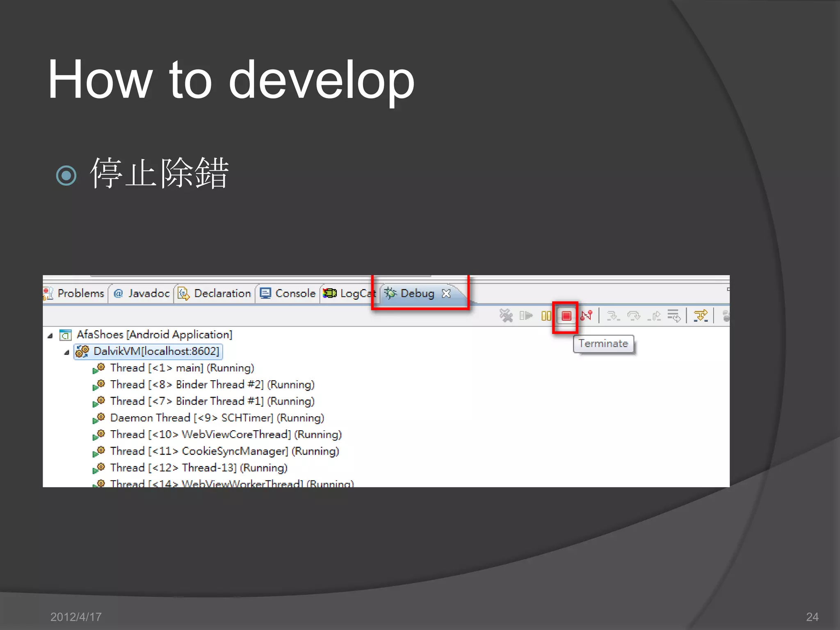Click the Disconnect toolbar icon
This screenshot has height=630, width=840.
[587, 316]
